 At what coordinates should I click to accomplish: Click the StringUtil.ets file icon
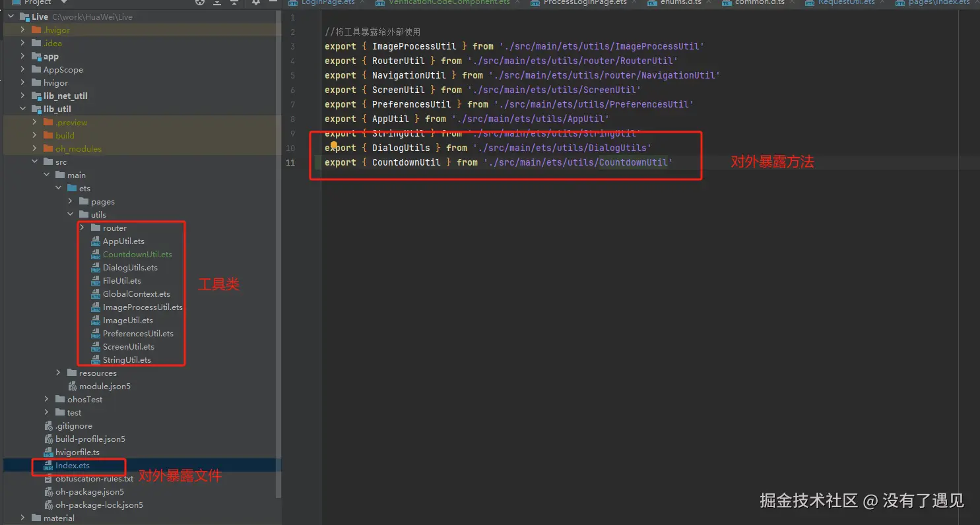(x=96, y=360)
